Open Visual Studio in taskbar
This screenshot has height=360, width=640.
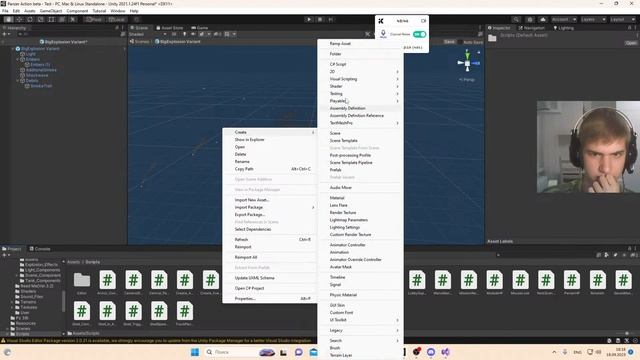coord(445,352)
